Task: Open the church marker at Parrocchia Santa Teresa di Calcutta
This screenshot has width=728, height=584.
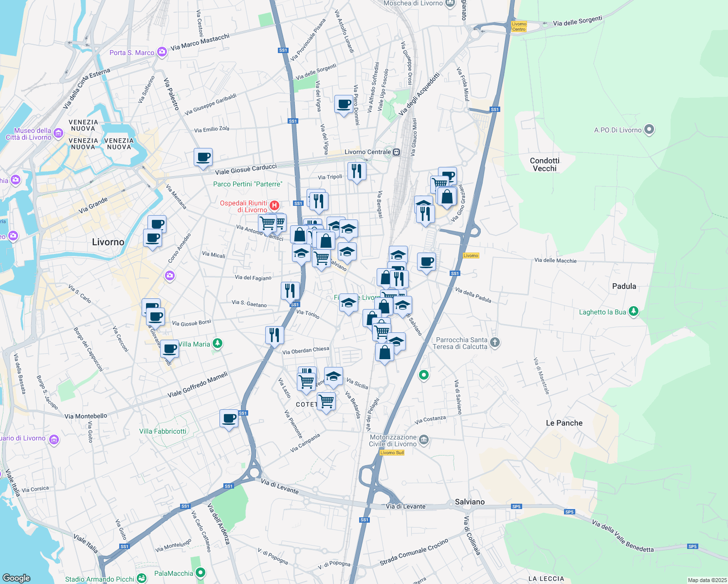Action: [x=494, y=342]
